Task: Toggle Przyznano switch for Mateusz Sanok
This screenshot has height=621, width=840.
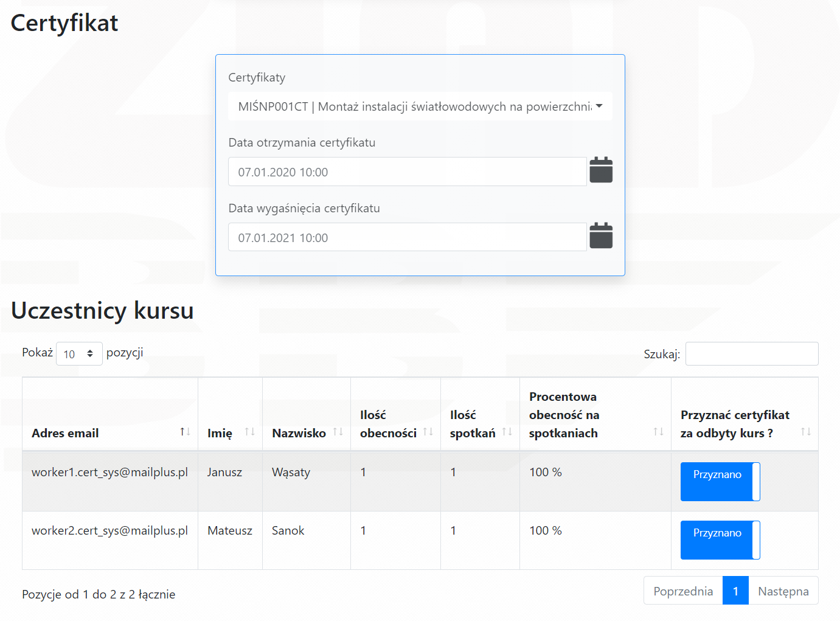Action: point(720,540)
